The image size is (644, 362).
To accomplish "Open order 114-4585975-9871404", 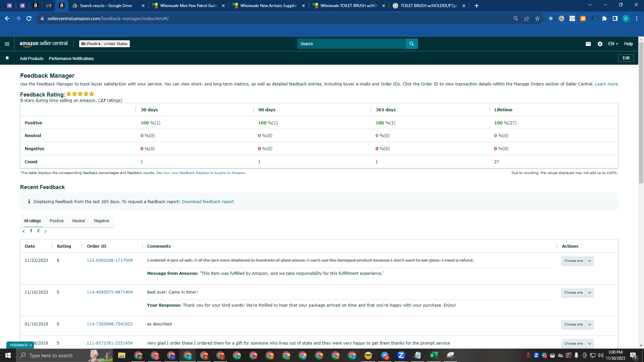I will [110, 292].
